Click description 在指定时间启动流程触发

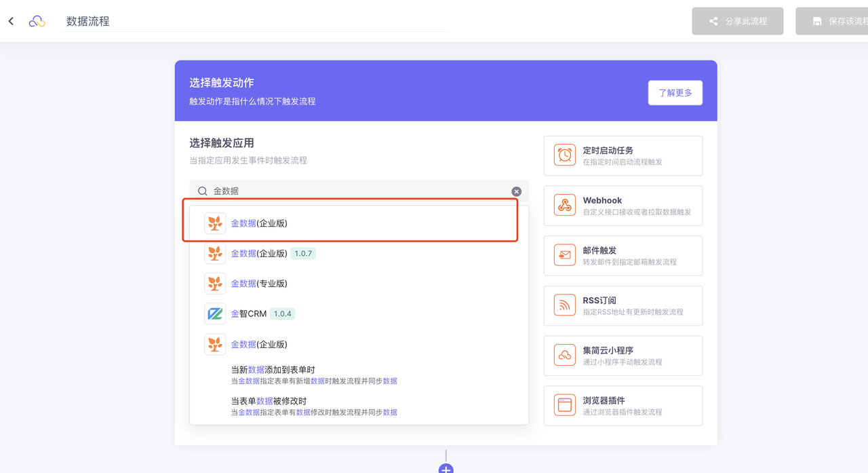click(623, 162)
